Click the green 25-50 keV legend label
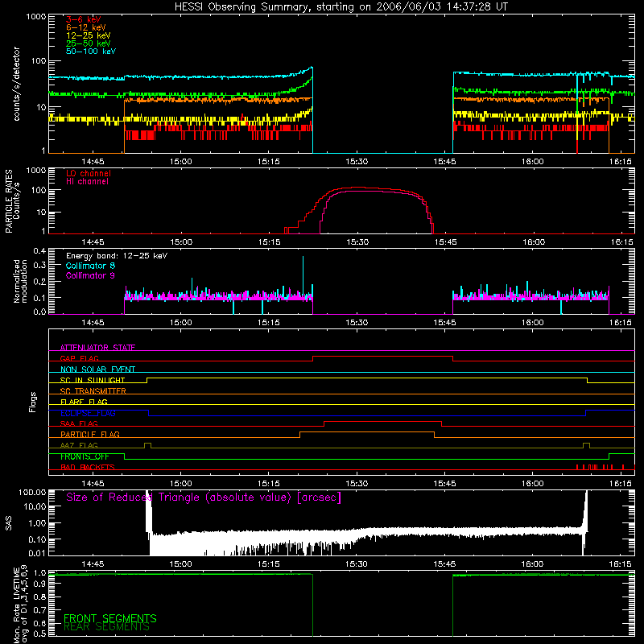The width and height of the screenshot is (644, 644). [89, 43]
